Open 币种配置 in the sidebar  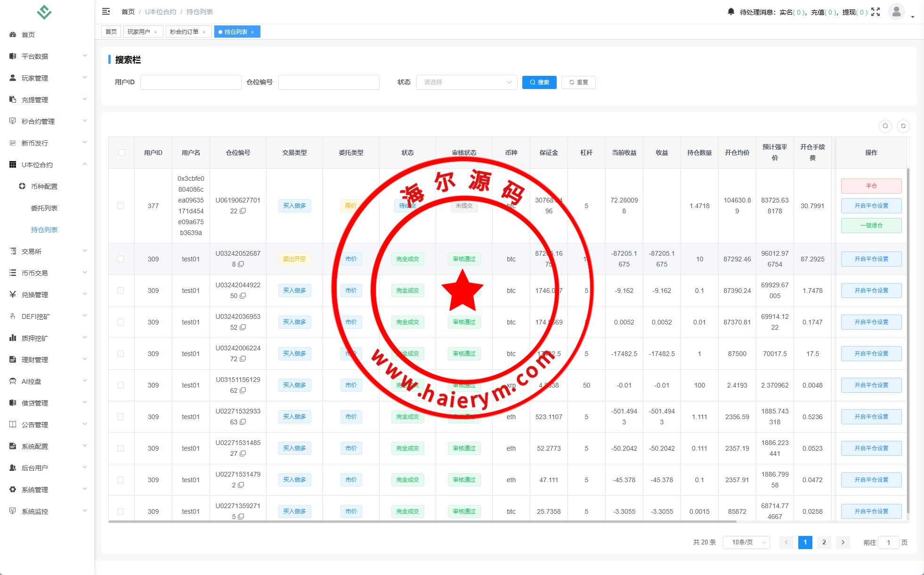click(x=44, y=186)
